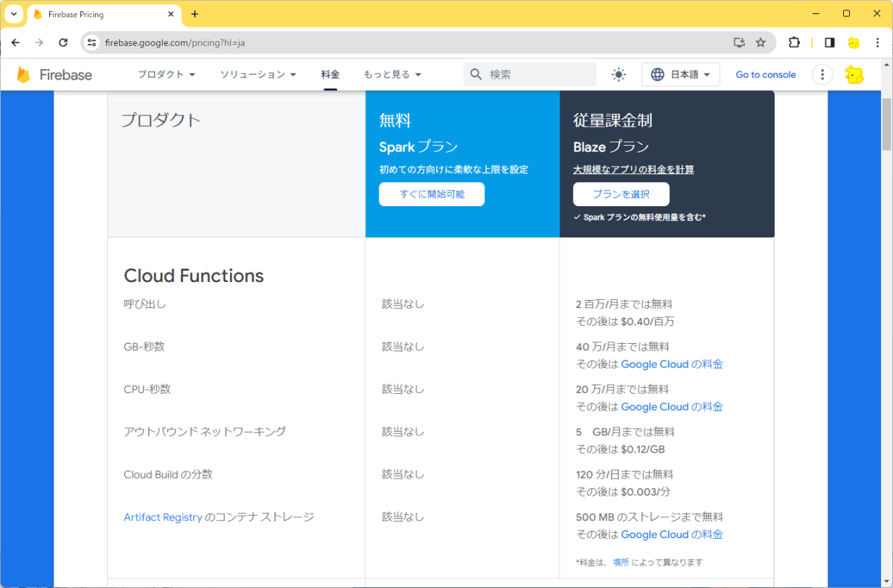Click 該当なし in the Cloud Build row
Viewport: 893px width, 588px height.
pos(403,475)
